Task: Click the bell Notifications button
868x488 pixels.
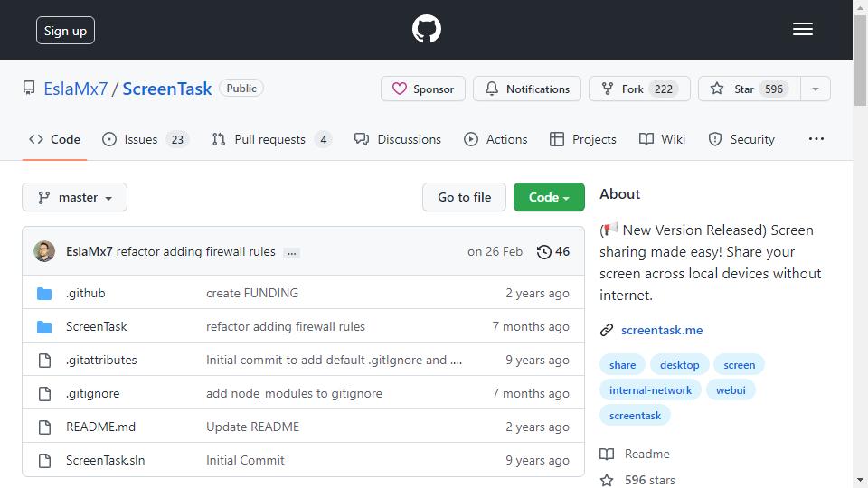Action: coord(527,89)
